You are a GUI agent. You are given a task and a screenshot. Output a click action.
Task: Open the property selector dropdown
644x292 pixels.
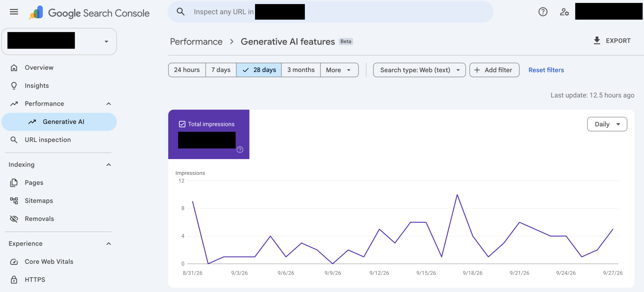(59, 41)
